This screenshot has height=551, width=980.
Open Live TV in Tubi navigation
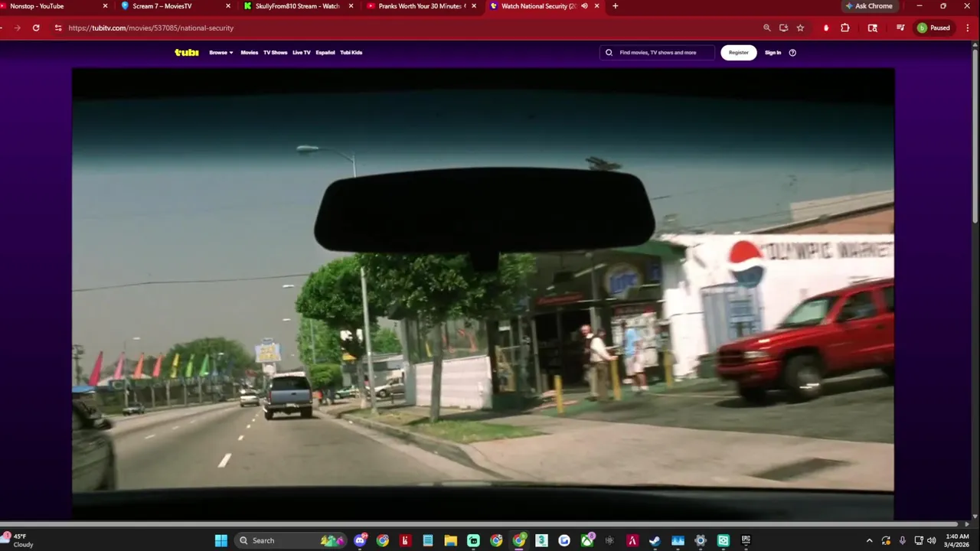(302, 53)
